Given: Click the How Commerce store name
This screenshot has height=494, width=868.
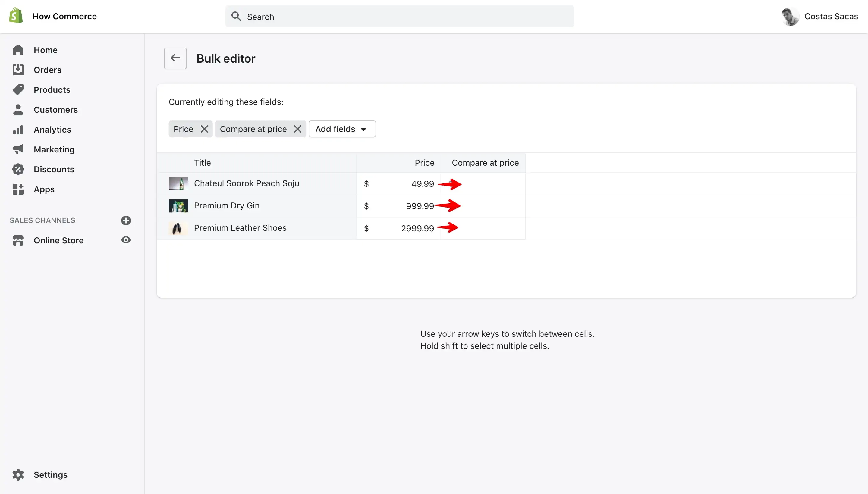Looking at the screenshot, I should point(64,16).
